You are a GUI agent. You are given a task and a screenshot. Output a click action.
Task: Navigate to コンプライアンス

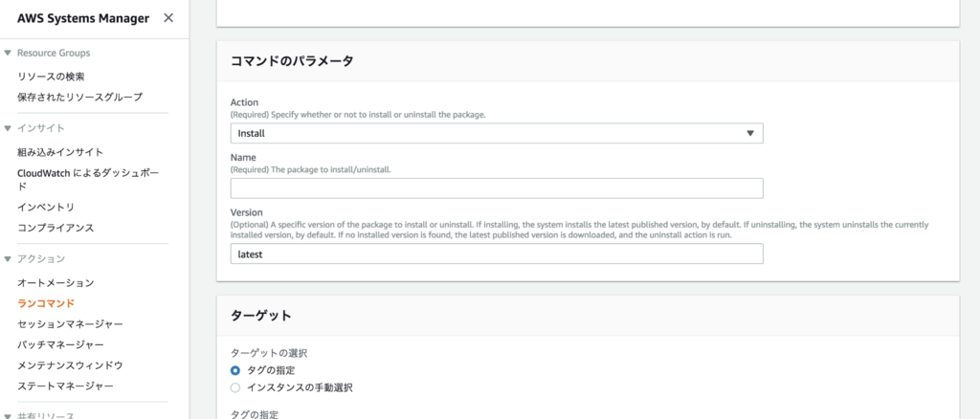(x=56, y=228)
